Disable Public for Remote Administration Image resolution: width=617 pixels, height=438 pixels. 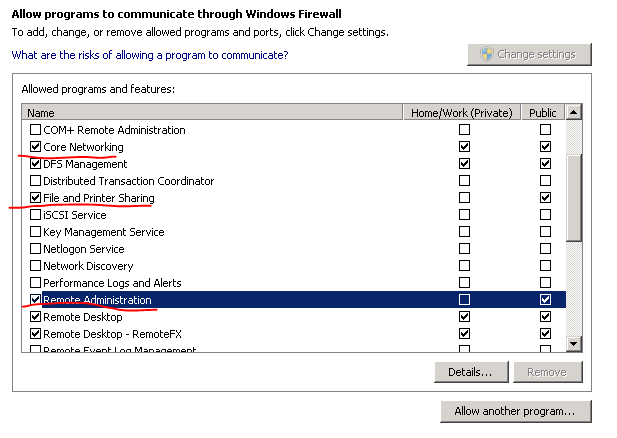pyautogui.click(x=545, y=299)
